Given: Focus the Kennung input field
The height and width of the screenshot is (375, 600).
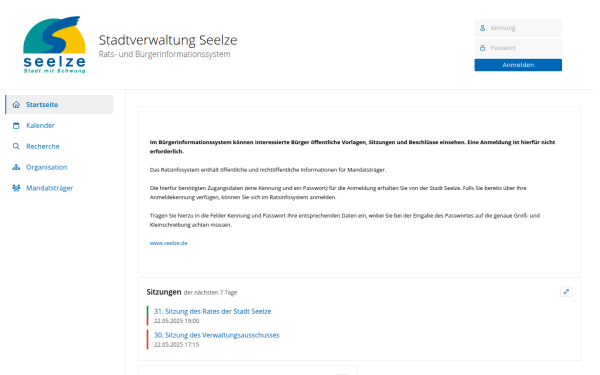Looking at the screenshot, I should pos(518,28).
